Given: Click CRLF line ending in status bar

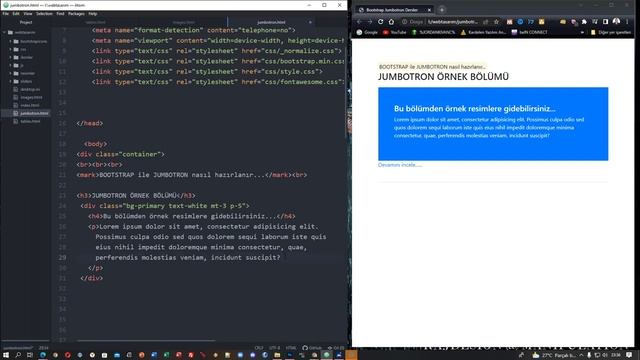Looking at the screenshot, I should point(259,348).
